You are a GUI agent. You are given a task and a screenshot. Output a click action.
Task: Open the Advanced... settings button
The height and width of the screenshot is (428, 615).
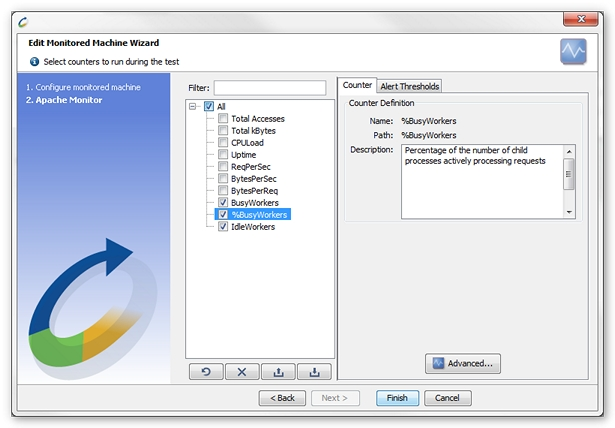coord(463,363)
